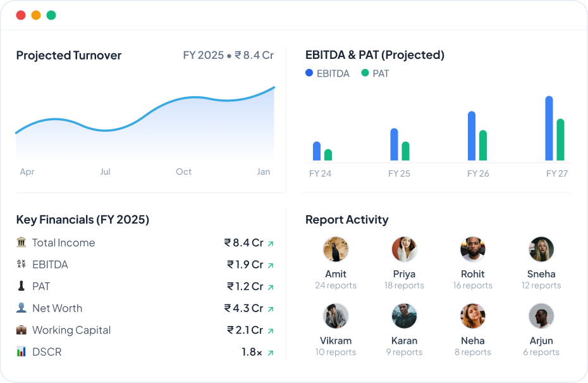This screenshot has height=383, width=588.
Task: Click the 'FY 26' axis label
Action: (x=478, y=173)
